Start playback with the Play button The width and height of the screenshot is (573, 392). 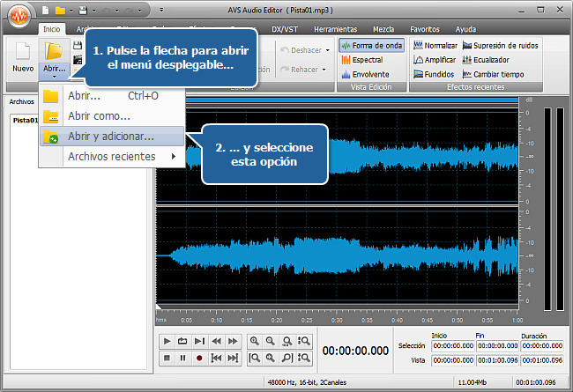[x=167, y=341]
